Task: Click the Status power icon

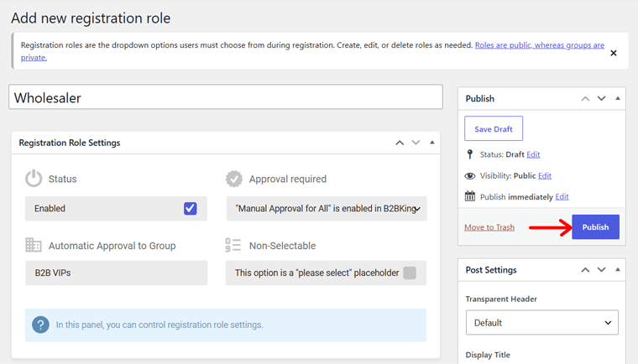Action: point(34,179)
